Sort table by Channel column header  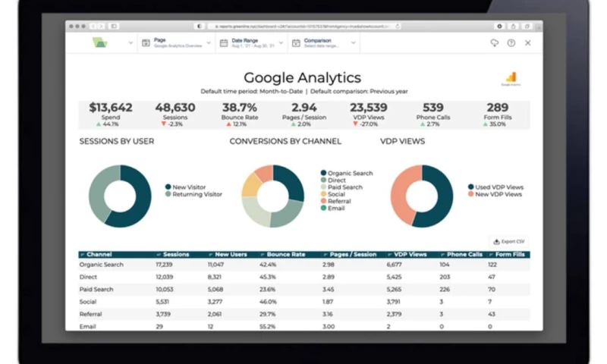[x=96, y=254]
